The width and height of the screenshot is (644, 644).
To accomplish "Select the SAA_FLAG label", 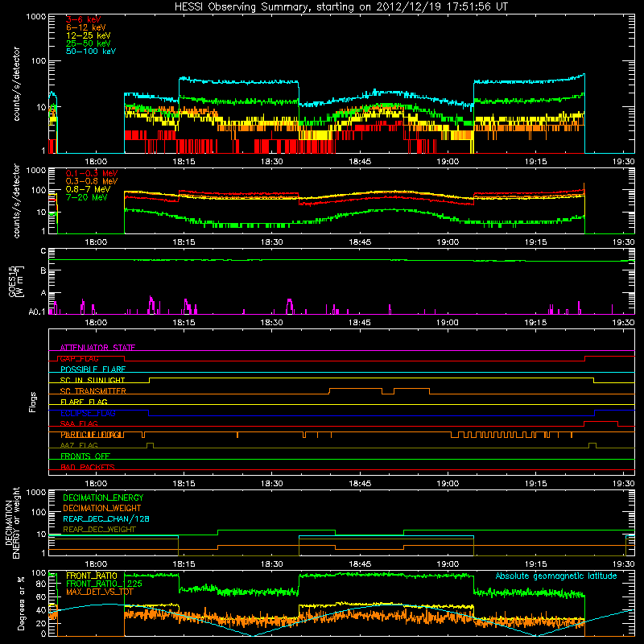I will [79, 423].
